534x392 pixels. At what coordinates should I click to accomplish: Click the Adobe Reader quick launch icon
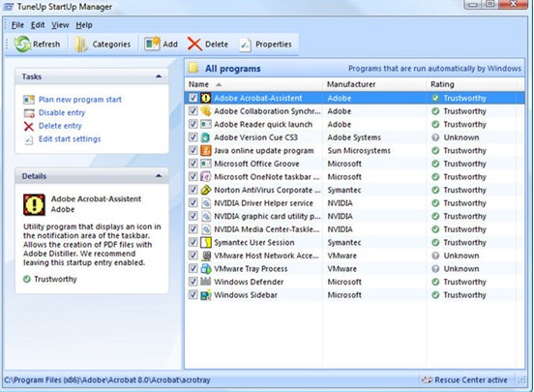coord(205,125)
